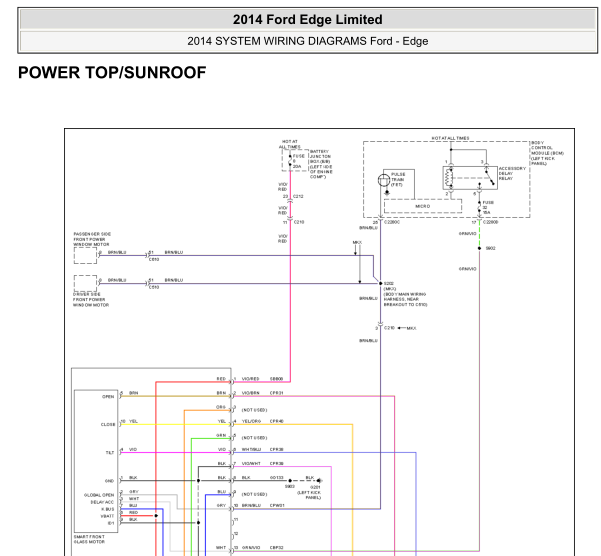
Task: Click the "YEL/ORG" wire color label
Action: pos(251,421)
